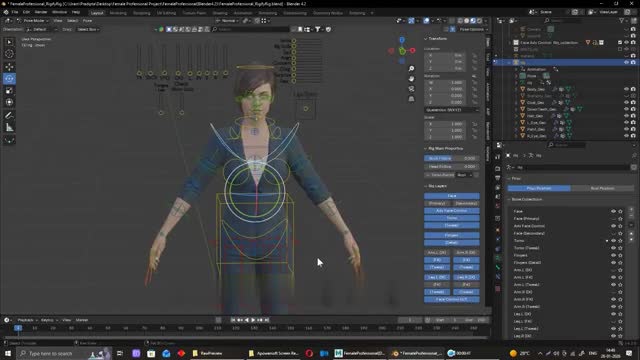Expand the Hair_Geo tree item in the outliner

coord(516,116)
